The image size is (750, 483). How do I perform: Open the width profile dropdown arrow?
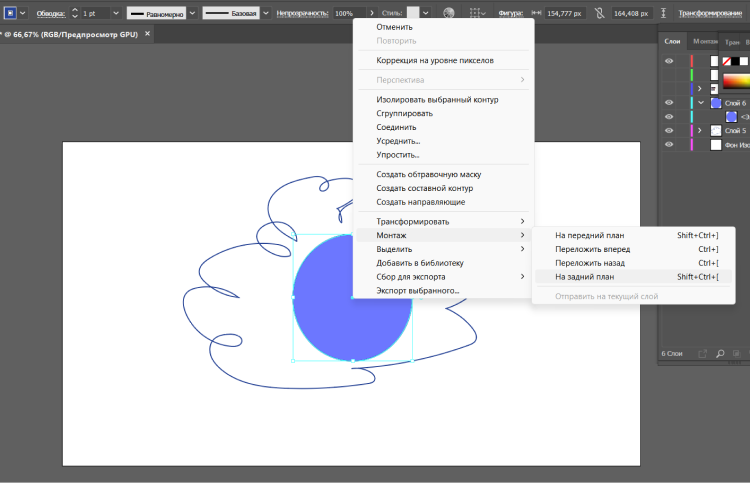(192, 13)
